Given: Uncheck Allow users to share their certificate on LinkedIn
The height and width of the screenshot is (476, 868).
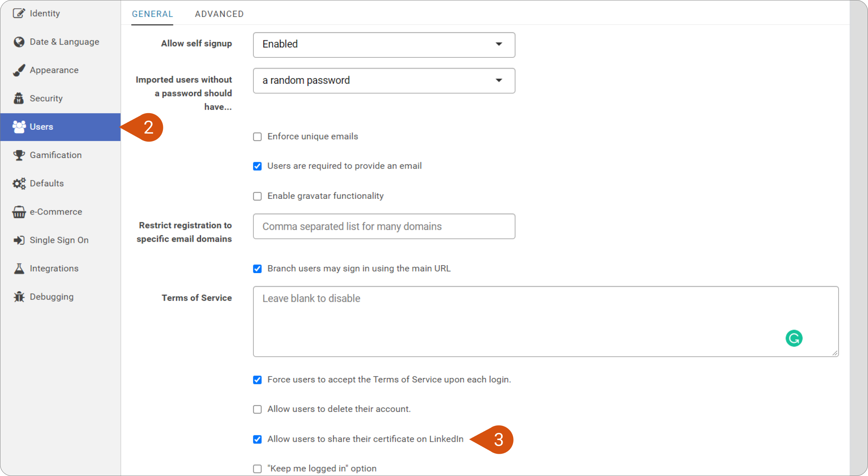Looking at the screenshot, I should [x=257, y=439].
